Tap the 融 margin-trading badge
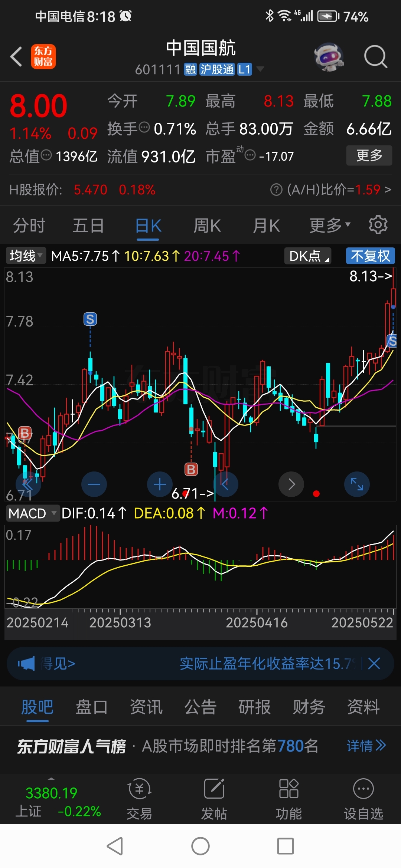Image resolution: width=401 pixels, height=868 pixels. (x=190, y=69)
